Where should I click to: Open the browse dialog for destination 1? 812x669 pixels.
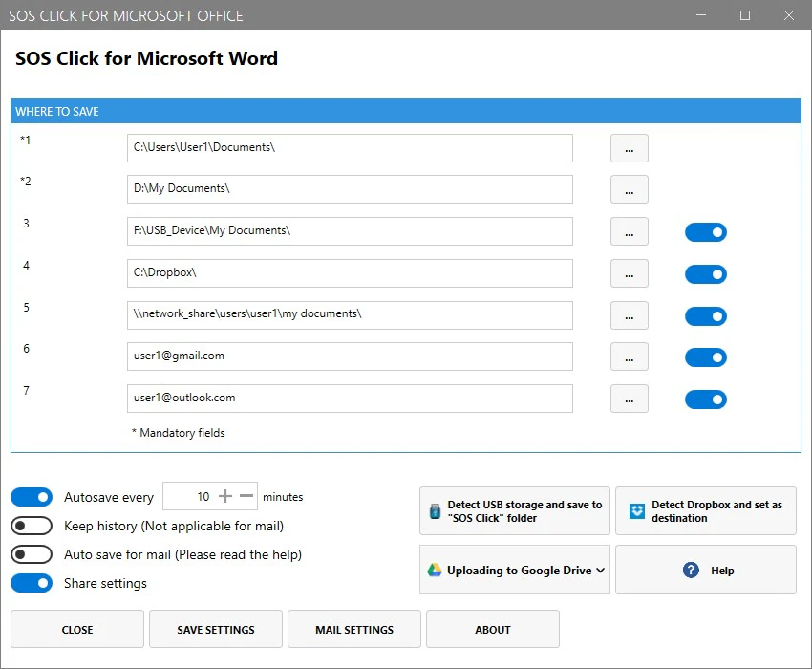(x=629, y=147)
